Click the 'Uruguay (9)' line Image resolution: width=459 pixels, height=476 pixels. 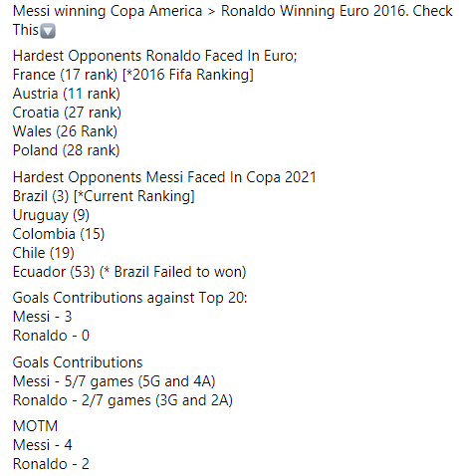[x=51, y=215]
